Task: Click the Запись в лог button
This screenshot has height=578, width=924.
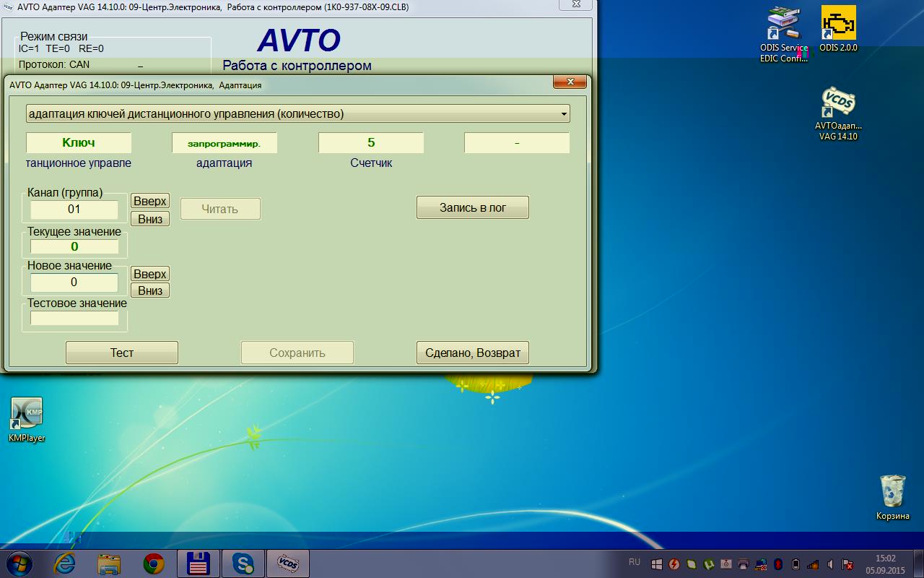Action: pos(472,207)
